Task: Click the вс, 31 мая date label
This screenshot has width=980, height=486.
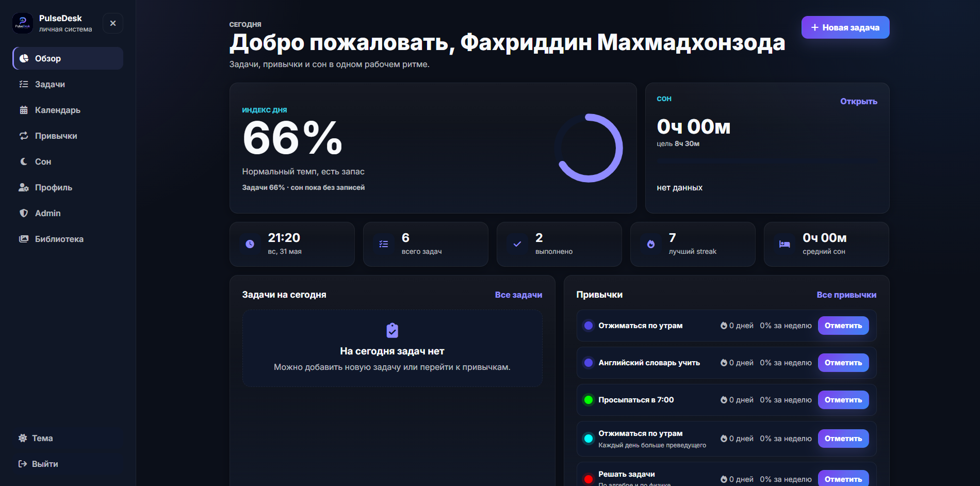Action: tap(285, 251)
